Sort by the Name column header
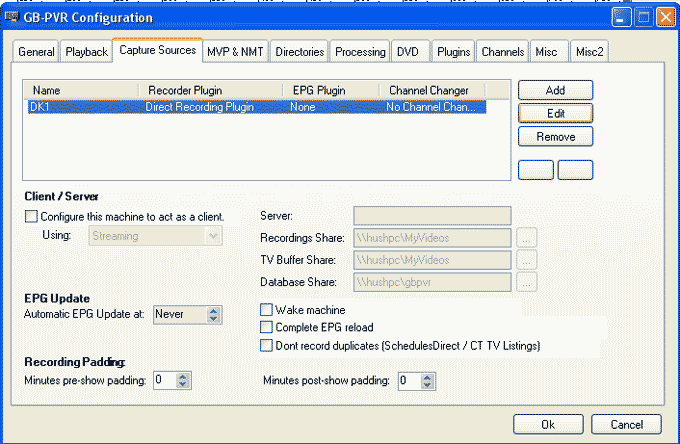 coord(81,90)
